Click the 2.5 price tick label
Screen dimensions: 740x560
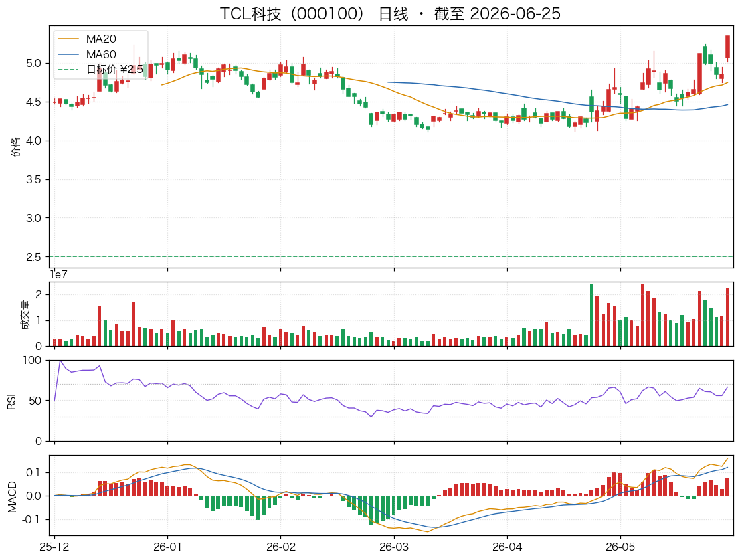(33, 257)
